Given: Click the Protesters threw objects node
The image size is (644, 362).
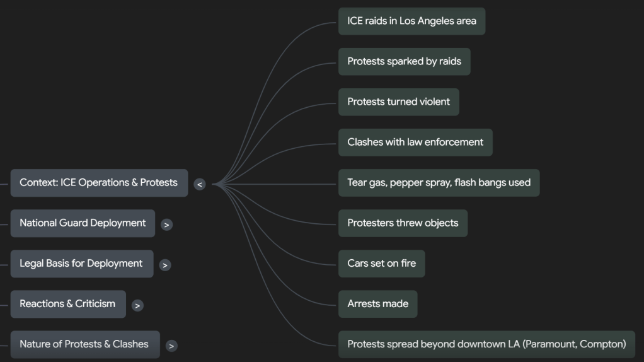Looking at the screenshot, I should click(403, 223).
